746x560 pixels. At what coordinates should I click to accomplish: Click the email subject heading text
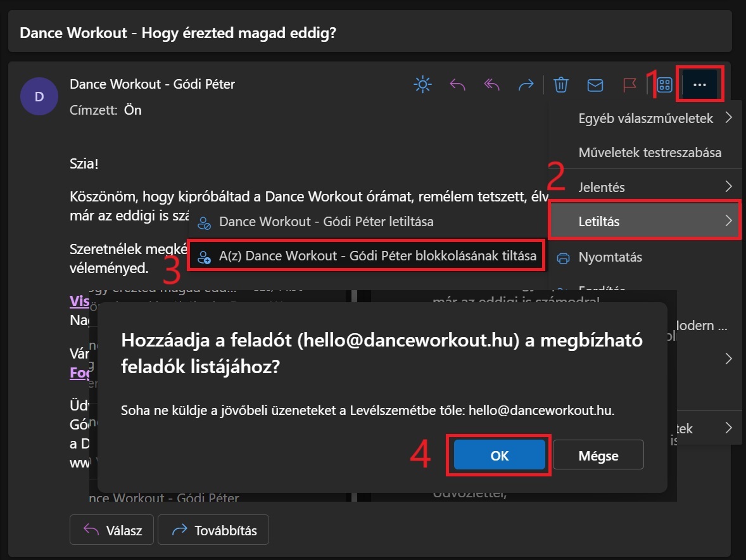click(178, 33)
